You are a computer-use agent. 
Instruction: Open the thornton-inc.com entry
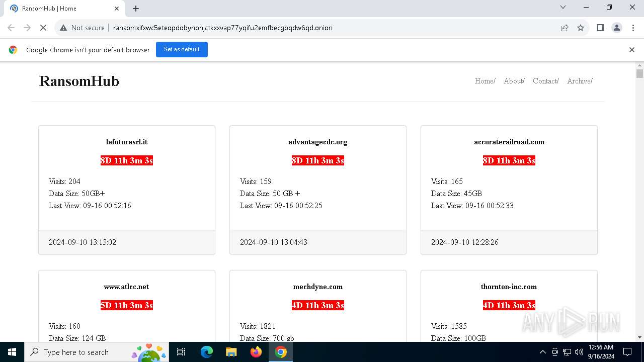coord(509,287)
